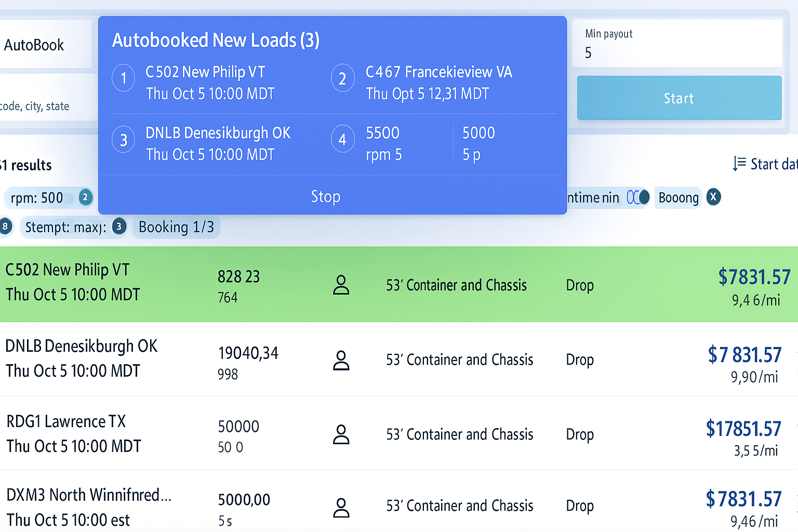Click badge 4 next to 5500 rpm
This screenshot has height=532, width=798.
343,139
